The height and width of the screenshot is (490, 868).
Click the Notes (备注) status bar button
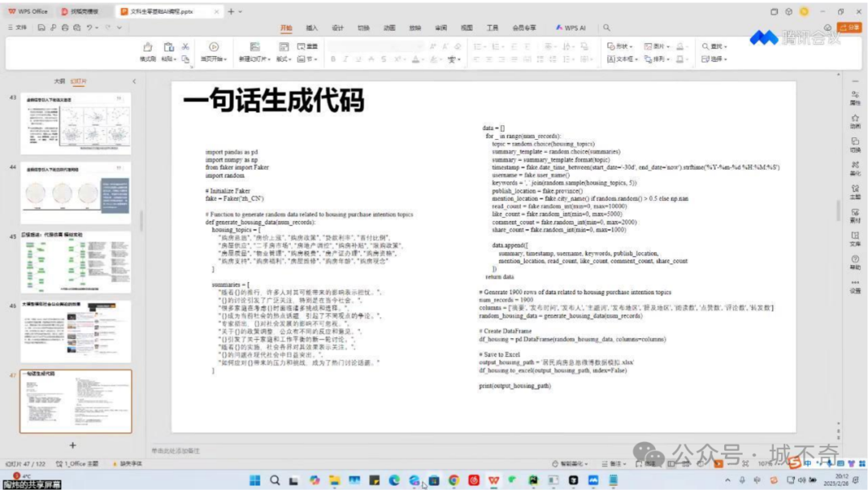click(613, 463)
